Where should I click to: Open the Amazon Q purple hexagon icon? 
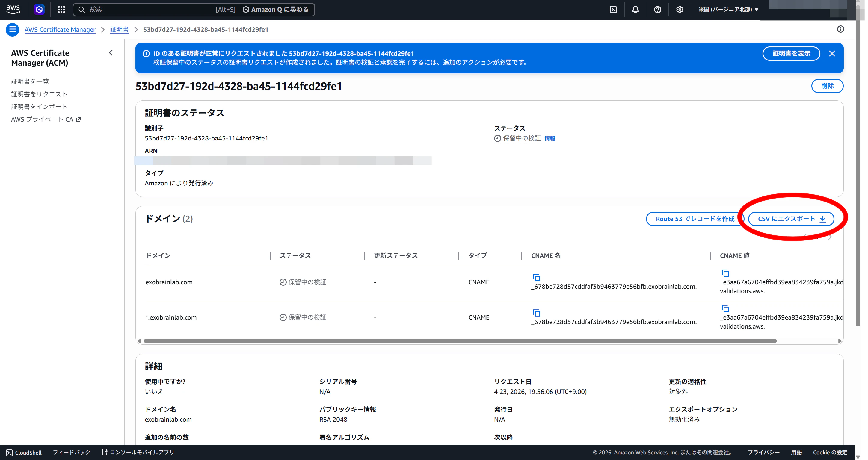(39, 9)
